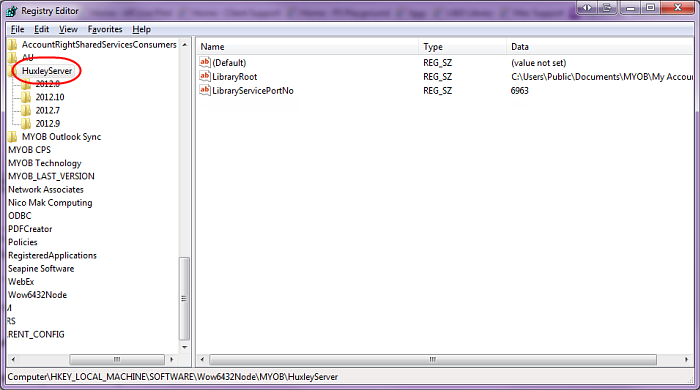Sort by the Type column header

coord(462,46)
